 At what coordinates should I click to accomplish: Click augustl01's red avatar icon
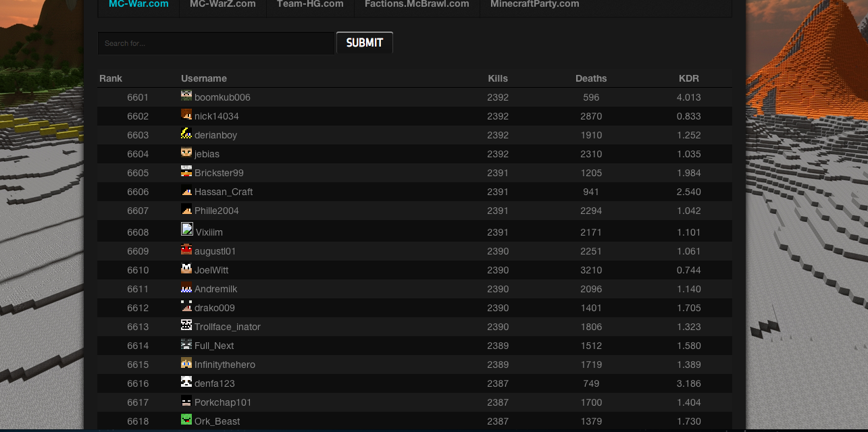(x=186, y=250)
